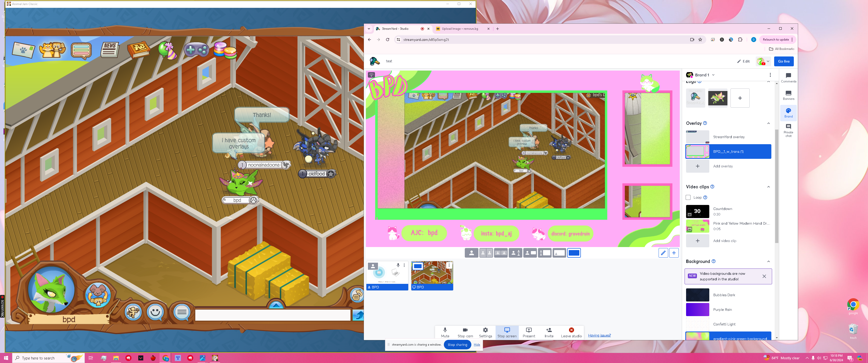Click the Go live button
This screenshot has height=363, width=868.
point(784,61)
